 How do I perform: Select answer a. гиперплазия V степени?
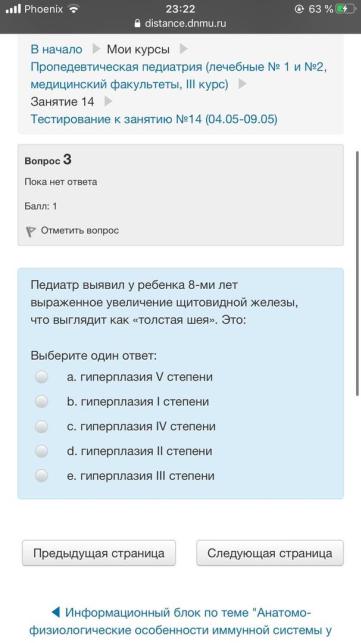pos(41,376)
